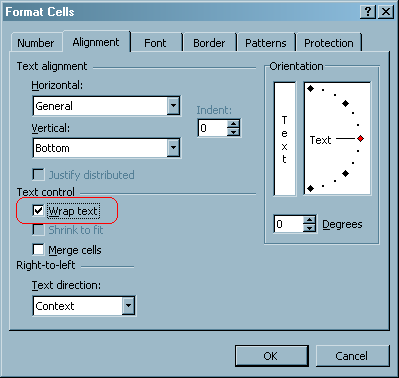This screenshot has height=378, width=399.
Task: Click the red diamond orientation marker
Action: pyautogui.click(x=360, y=138)
